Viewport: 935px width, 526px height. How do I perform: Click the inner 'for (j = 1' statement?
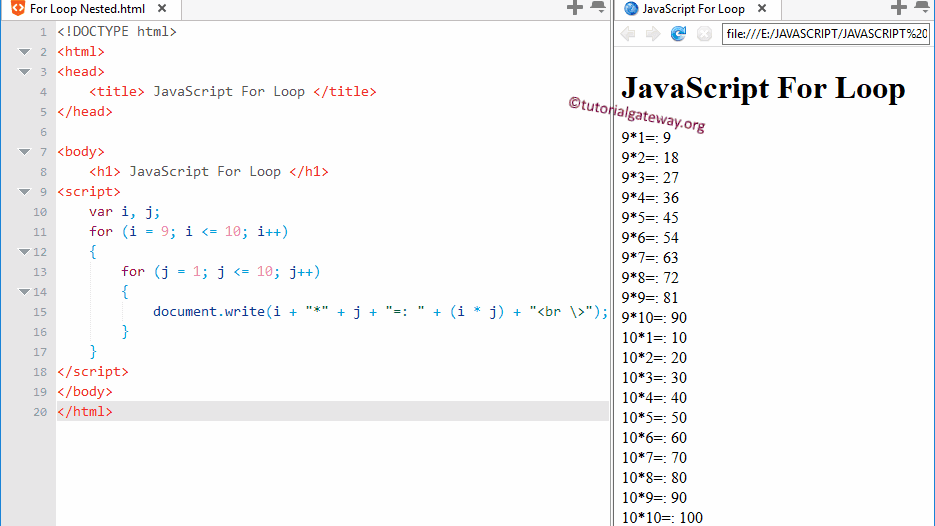[221, 271]
